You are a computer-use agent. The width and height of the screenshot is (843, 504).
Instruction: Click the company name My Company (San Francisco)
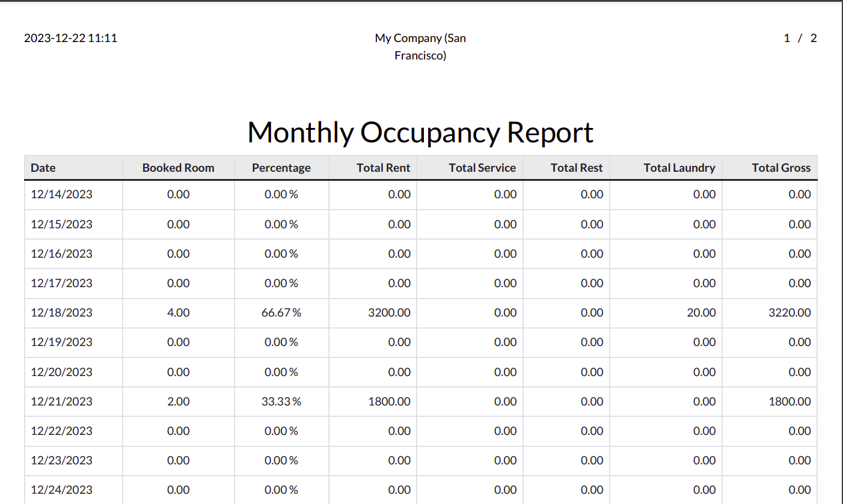pos(420,46)
